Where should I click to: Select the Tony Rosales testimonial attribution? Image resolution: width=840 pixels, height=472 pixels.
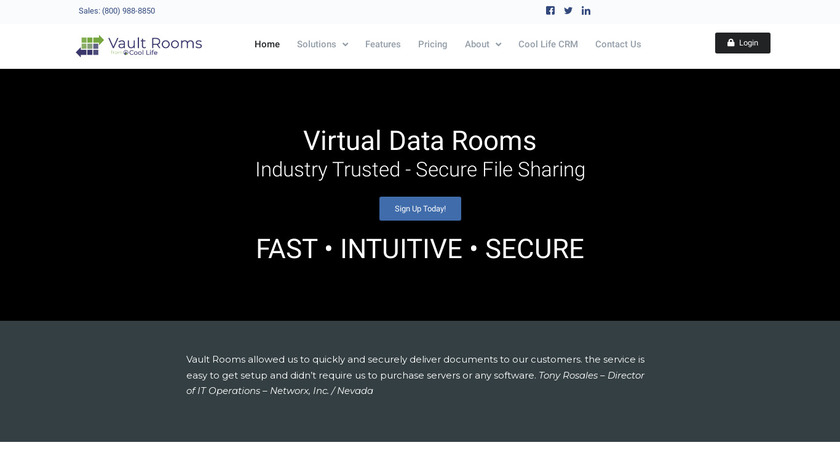coord(415,383)
